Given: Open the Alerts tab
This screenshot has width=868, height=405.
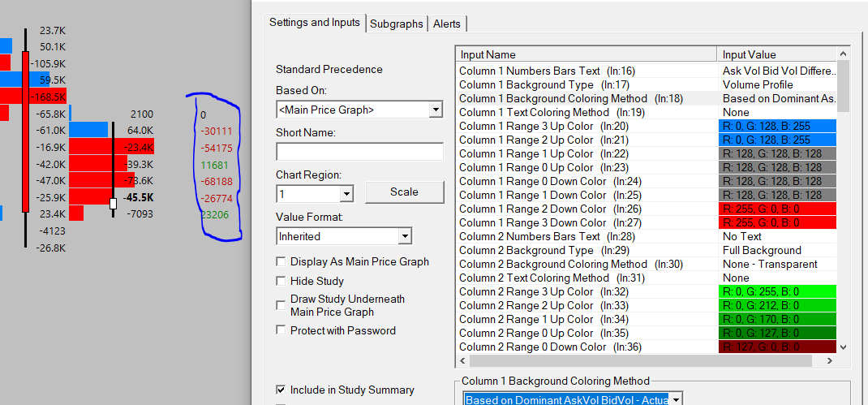Looking at the screenshot, I should point(448,24).
